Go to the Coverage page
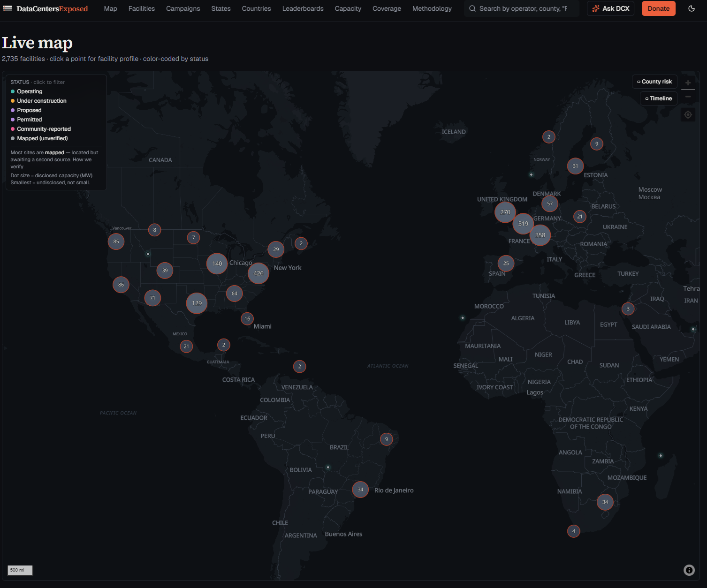This screenshot has height=588, width=707. [x=387, y=8]
